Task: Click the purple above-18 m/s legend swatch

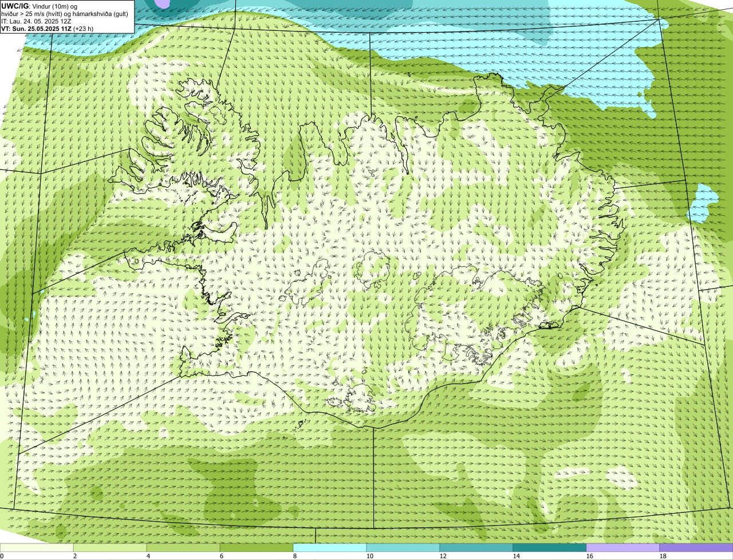Action: pyautogui.click(x=696, y=548)
